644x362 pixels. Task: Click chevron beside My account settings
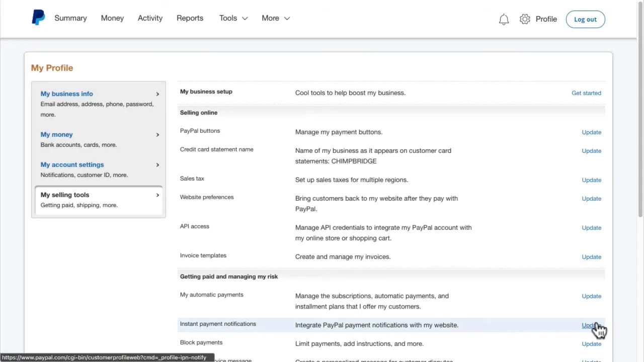coord(157,165)
